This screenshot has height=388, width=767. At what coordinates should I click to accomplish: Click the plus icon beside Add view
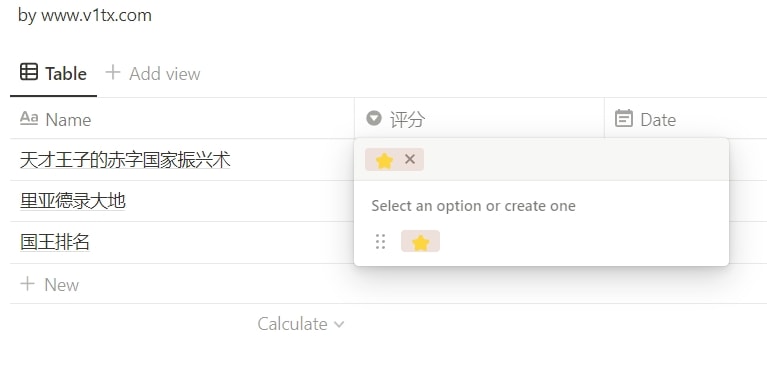point(113,72)
